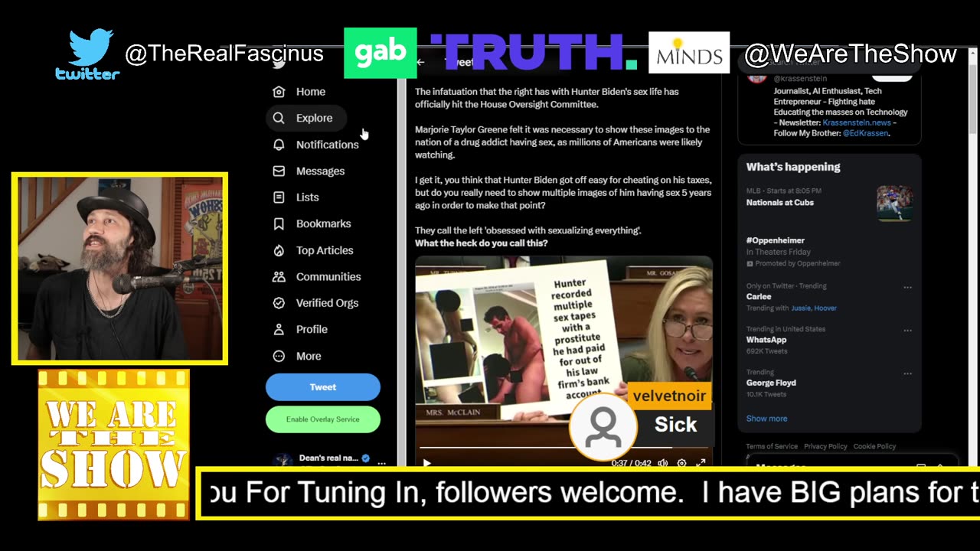Image resolution: width=980 pixels, height=551 pixels.
Task: Click the Twitter logo overlay
Action: tap(87, 55)
